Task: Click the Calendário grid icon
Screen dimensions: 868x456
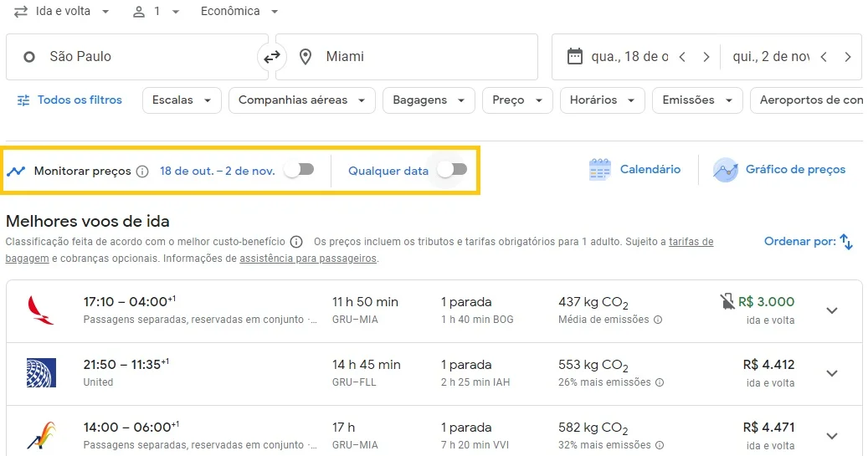Action: 599,170
